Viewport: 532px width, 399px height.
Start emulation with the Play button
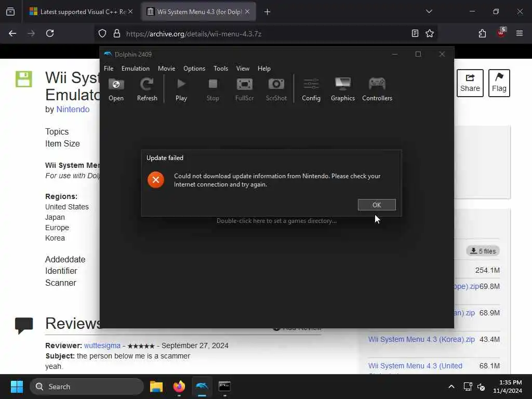click(x=181, y=89)
